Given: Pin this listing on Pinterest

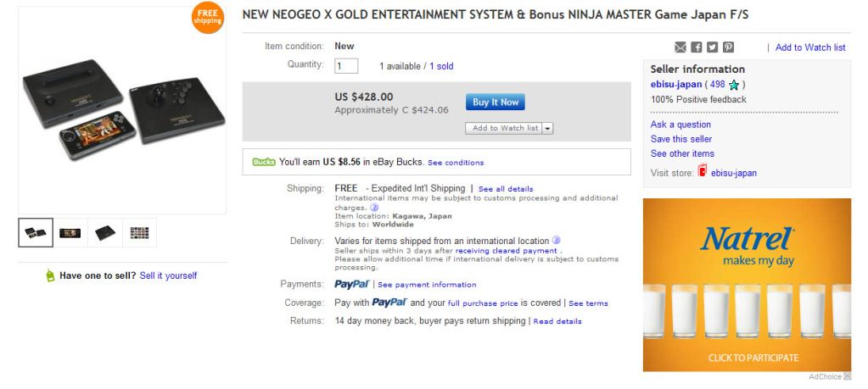Looking at the screenshot, I should coord(729,47).
